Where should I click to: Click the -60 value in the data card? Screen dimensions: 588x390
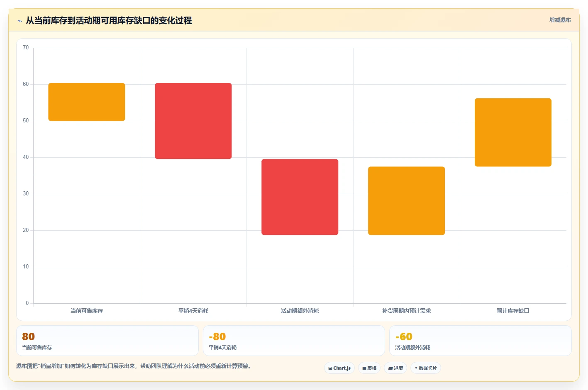tap(404, 336)
